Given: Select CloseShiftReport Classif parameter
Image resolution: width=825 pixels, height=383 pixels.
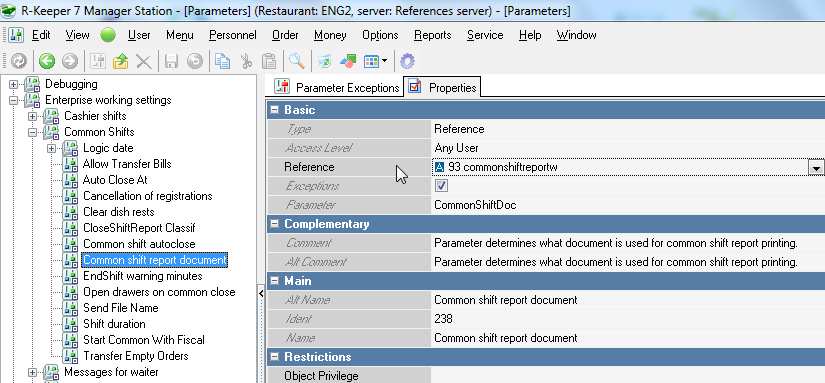Looking at the screenshot, I should tap(139, 228).
